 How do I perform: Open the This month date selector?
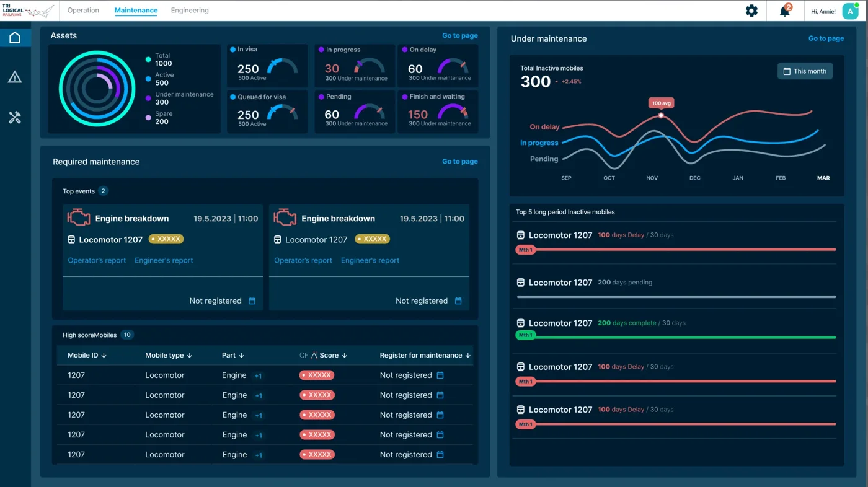point(805,71)
